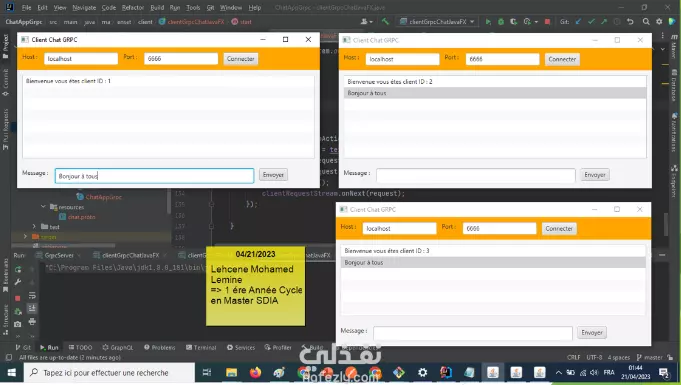
Task: Collapse the resources folder in tree
Action: [43, 207]
